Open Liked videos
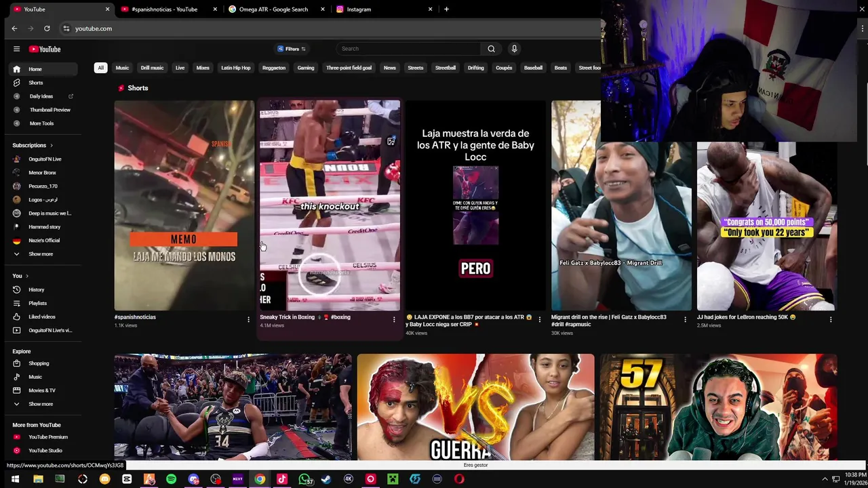This screenshot has height=488, width=868. 43,317
